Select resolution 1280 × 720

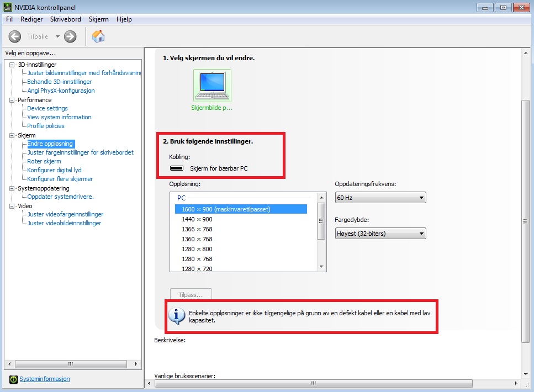[197, 268]
